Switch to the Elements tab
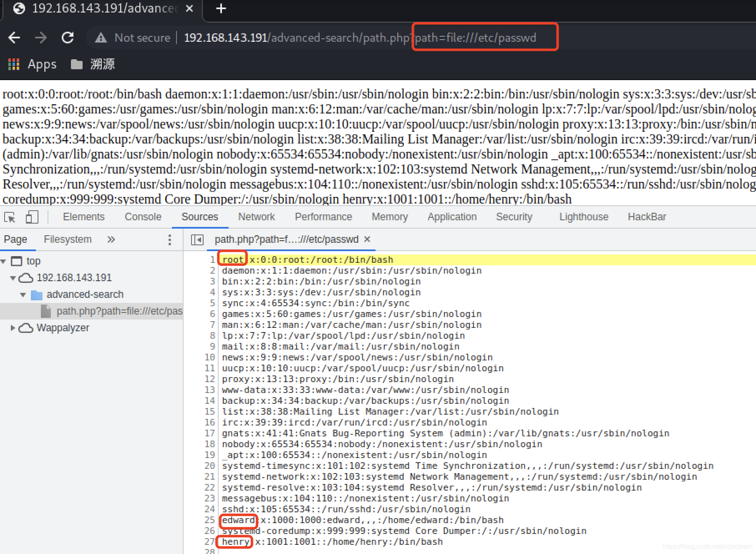 pos(84,217)
